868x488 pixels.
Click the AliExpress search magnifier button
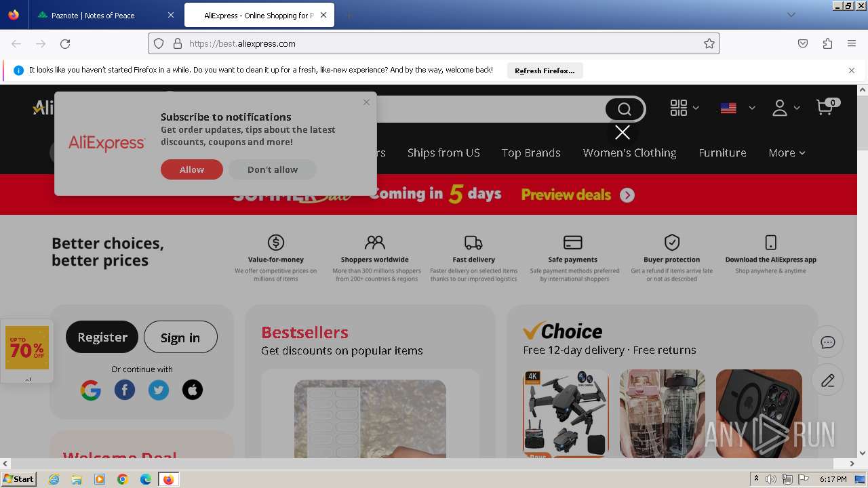(x=625, y=109)
